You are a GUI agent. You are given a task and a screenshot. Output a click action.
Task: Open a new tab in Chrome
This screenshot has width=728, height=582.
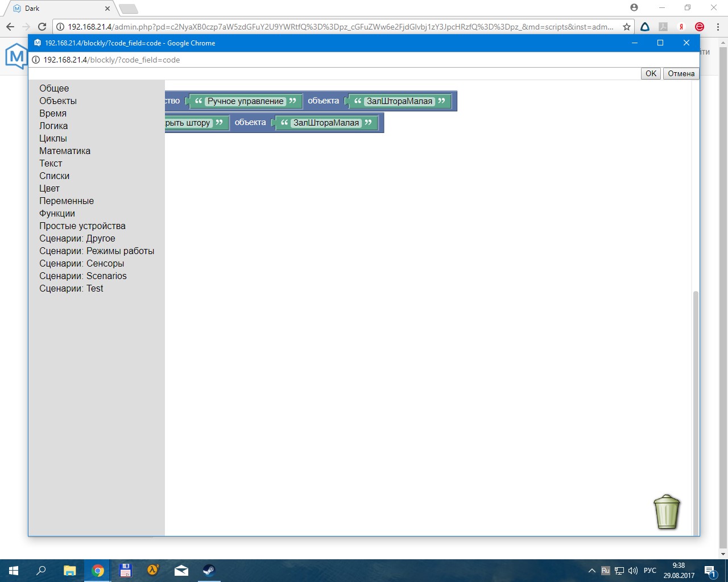(x=129, y=9)
